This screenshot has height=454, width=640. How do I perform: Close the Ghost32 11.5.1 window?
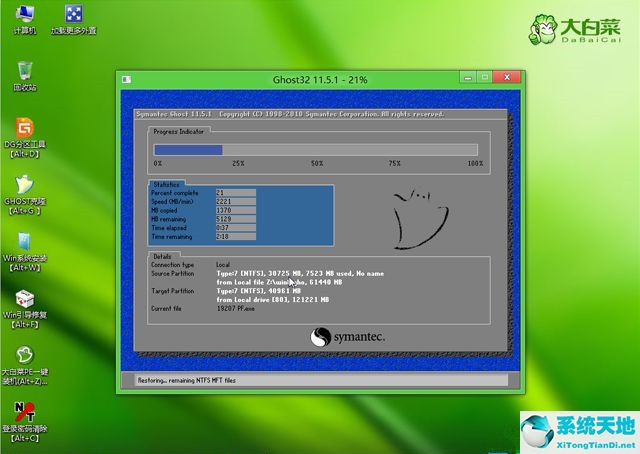point(507,77)
